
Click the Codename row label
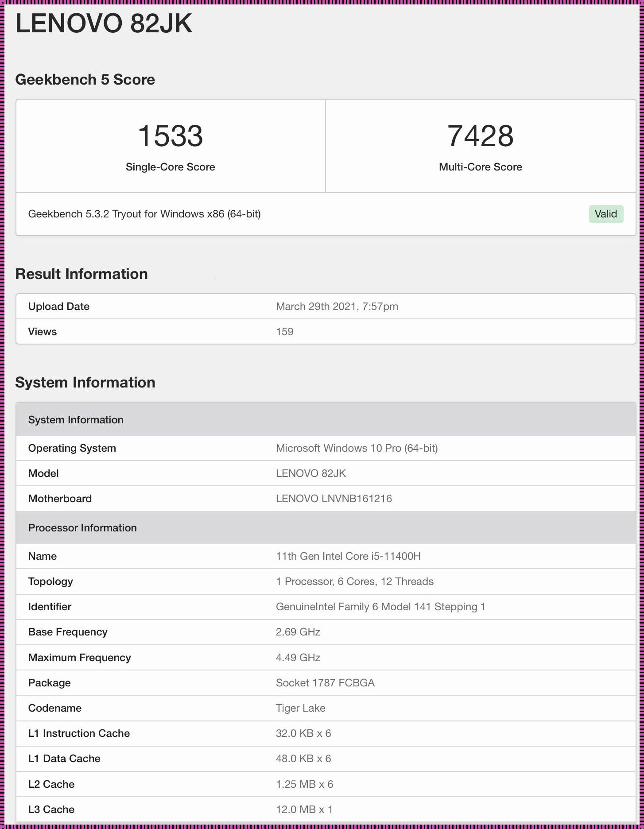click(x=55, y=708)
